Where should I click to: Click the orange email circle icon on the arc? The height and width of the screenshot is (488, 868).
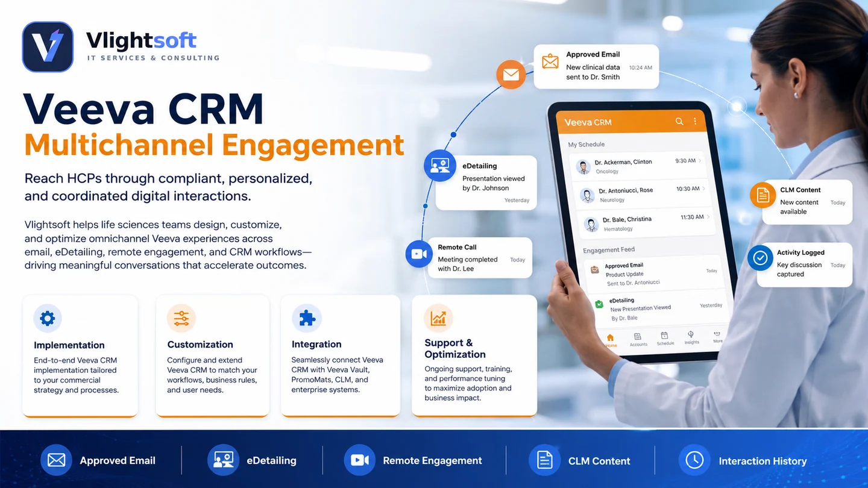coord(511,75)
